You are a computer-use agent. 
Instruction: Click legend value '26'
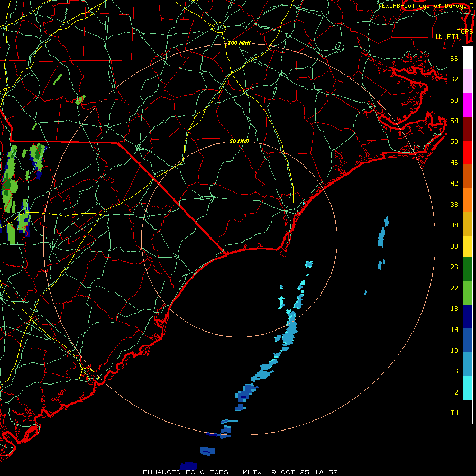[454, 267]
